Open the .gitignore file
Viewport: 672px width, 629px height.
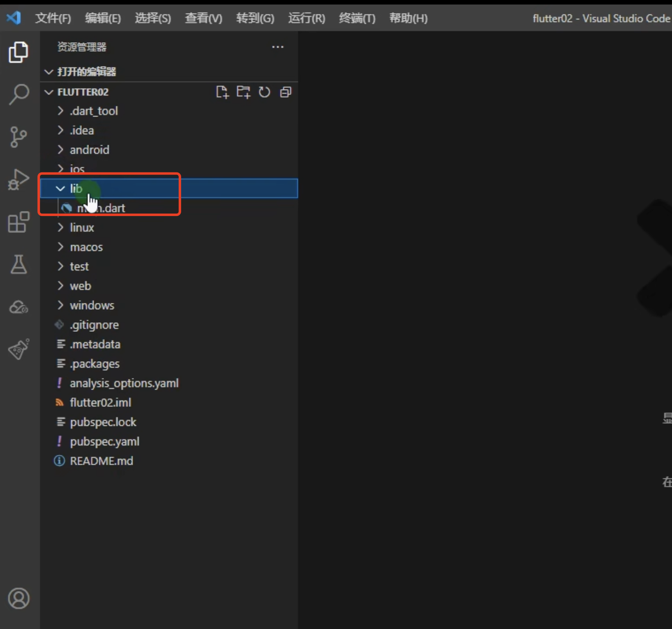pos(169,325)
